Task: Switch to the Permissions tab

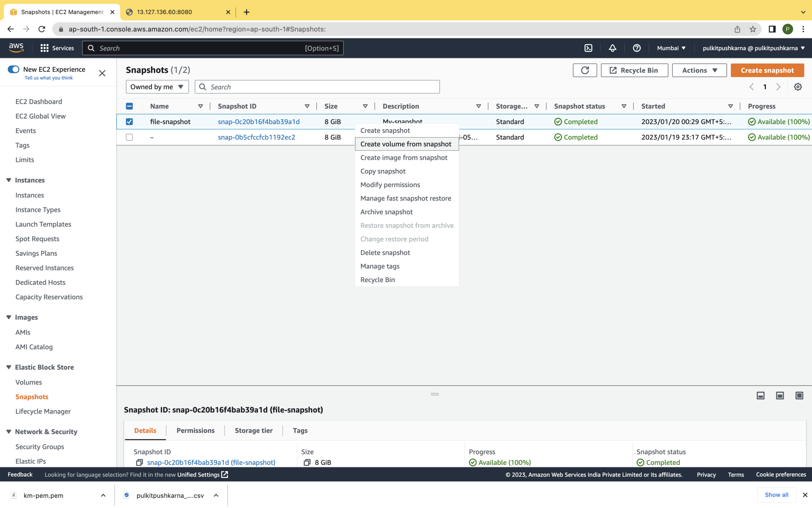Action: coord(195,430)
